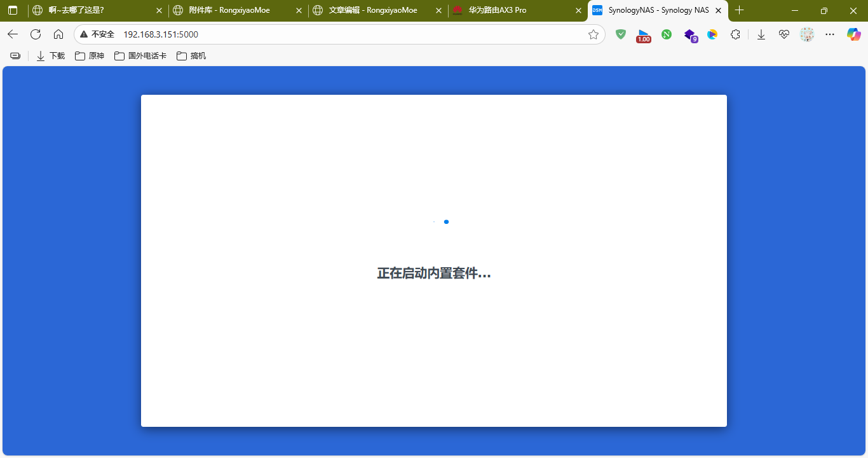Close the 附件库 - RongxiyaoMoe tab
Image resolution: width=868 pixels, height=458 pixels.
pos(299,10)
